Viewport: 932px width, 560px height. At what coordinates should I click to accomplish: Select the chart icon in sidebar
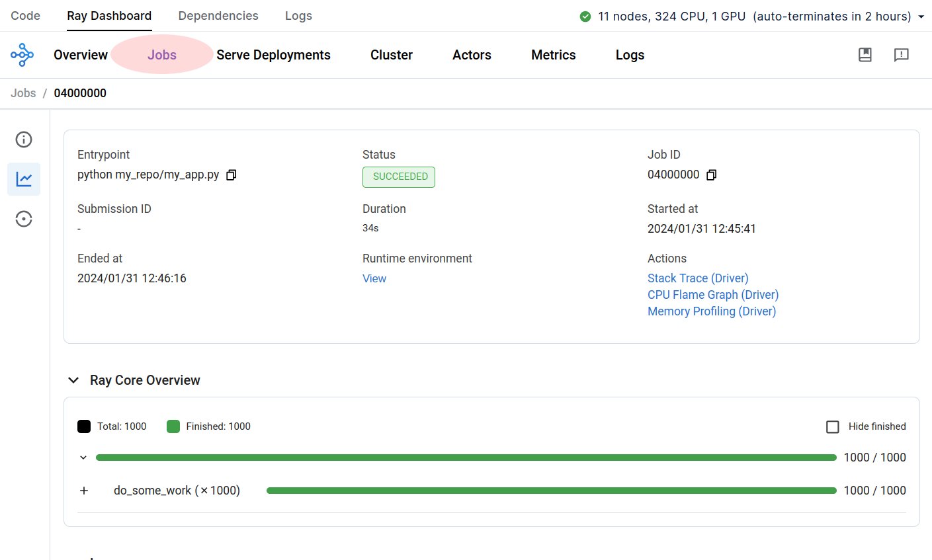(24, 179)
